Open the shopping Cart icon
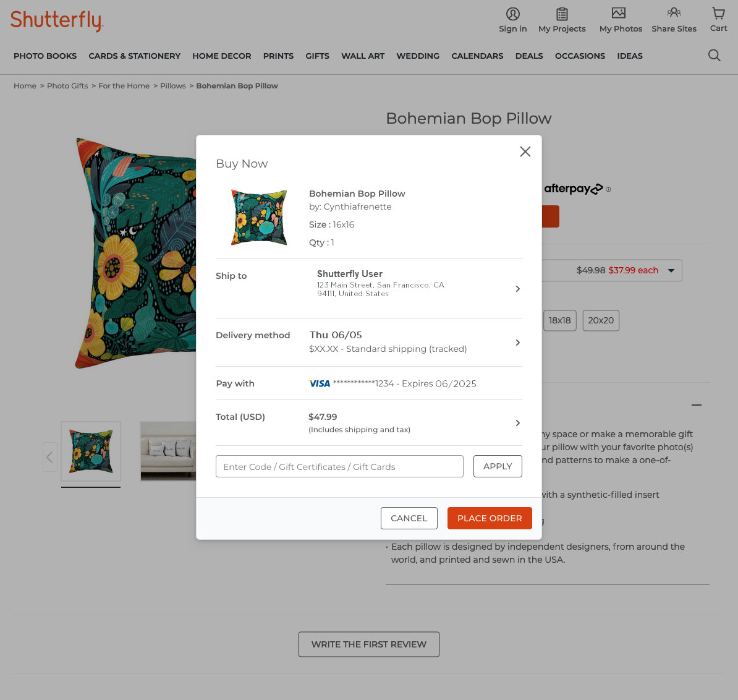738x700 pixels. [x=718, y=14]
